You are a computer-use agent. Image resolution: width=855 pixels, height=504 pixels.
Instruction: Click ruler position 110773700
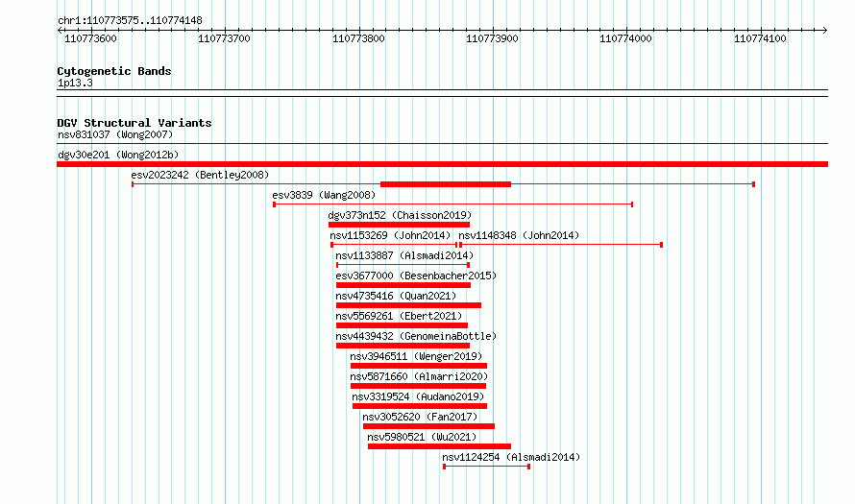point(224,38)
